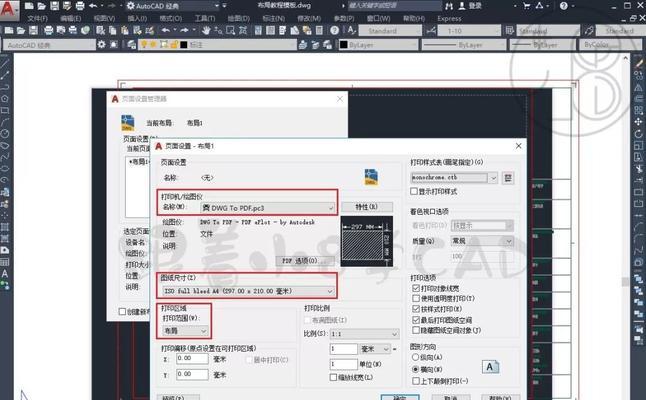
Task: Open the Express menu
Action: click(449, 19)
